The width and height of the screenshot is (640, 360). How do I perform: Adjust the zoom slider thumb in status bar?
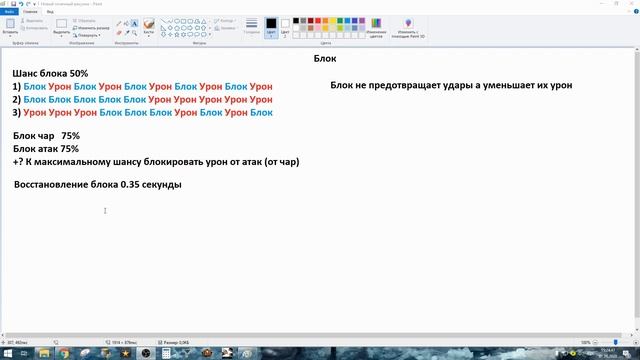point(616,342)
